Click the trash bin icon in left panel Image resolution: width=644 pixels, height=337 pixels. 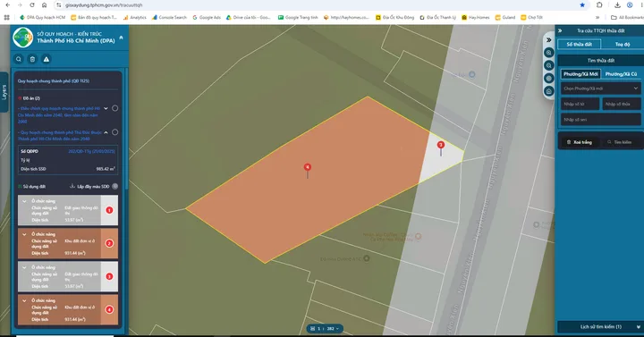[x=32, y=59]
